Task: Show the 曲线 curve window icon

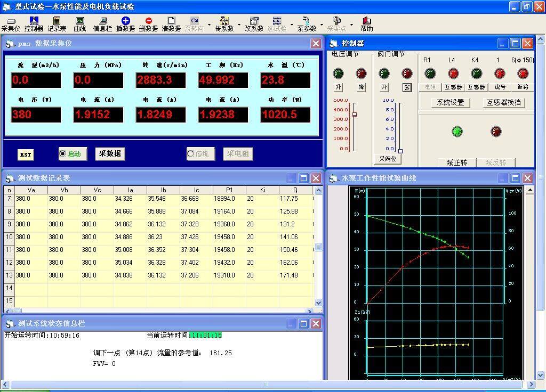Action: coord(80,24)
